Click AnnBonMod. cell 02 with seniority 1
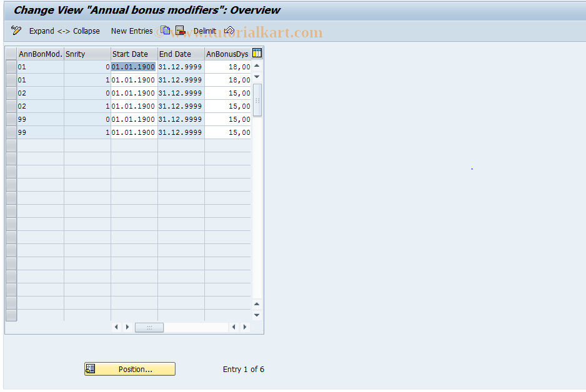Image resolution: width=586 pixels, height=392 pixels. tap(41, 106)
